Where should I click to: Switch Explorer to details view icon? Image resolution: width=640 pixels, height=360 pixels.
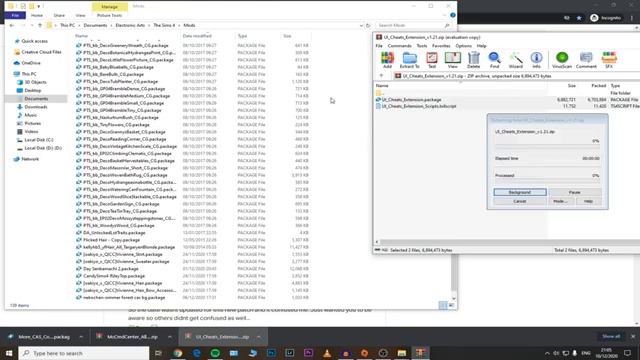pyautogui.click(x=443, y=305)
